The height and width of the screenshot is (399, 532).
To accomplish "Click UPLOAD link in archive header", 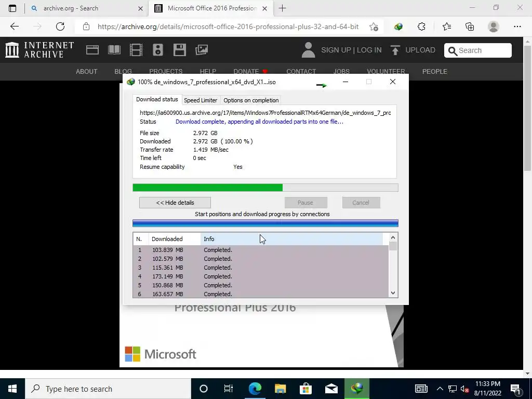I will tap(420, 50).
